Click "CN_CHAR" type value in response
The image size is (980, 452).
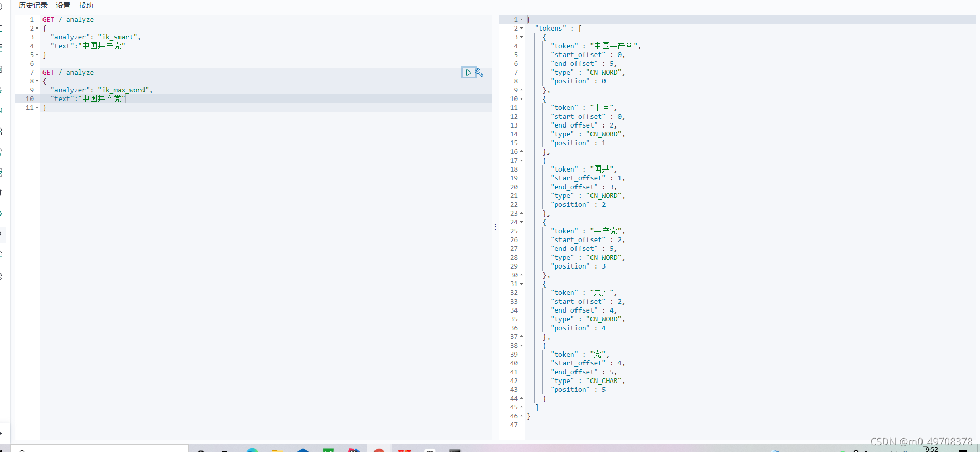coord(604,381)
